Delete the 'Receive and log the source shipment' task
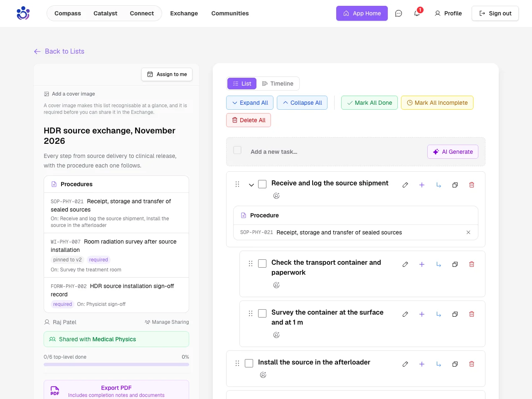The width and height of the screenshot is (532, 399). point(472,185)
